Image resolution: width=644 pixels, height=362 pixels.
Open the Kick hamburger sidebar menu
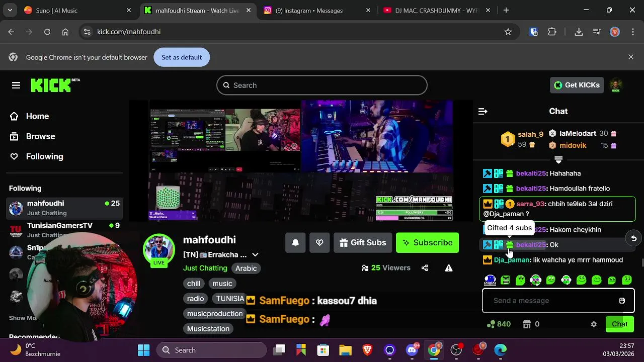point(16,85)
